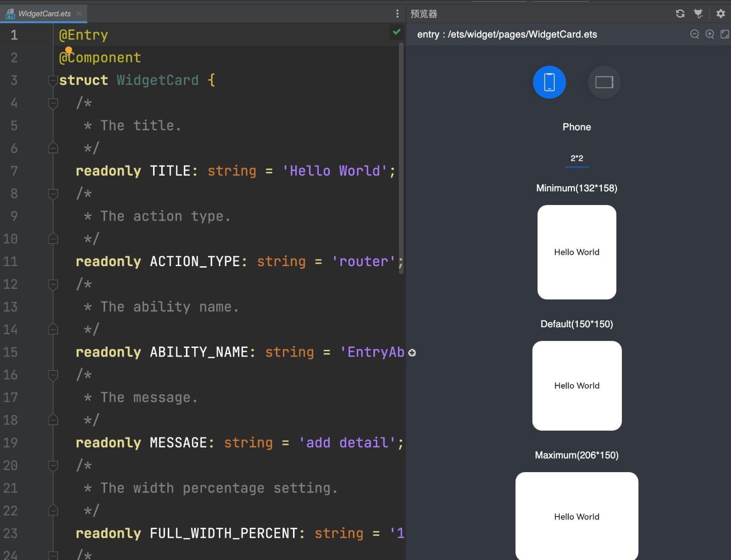
Task: Click line number 11 in the gutter
Action: point(11,262)
